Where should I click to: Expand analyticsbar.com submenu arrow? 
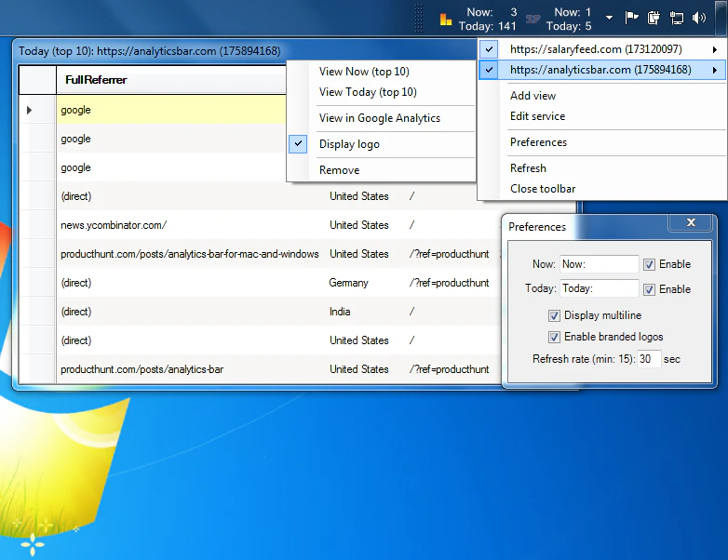715,70
